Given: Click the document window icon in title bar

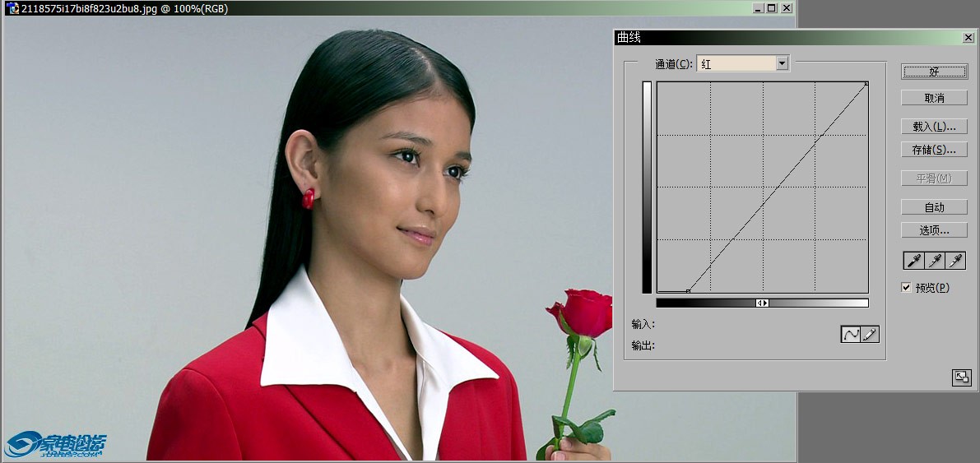Looking at the screenshot, I should click(x=12, y=8).
